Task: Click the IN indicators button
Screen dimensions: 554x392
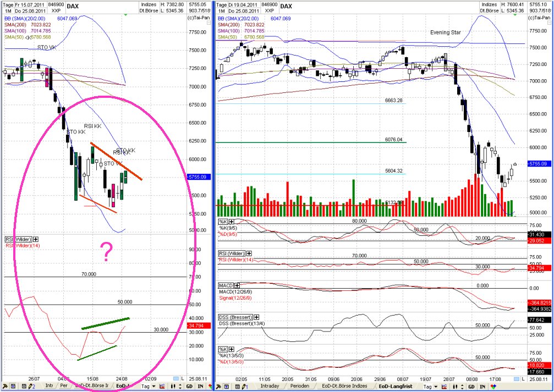Action: (200, 387)
